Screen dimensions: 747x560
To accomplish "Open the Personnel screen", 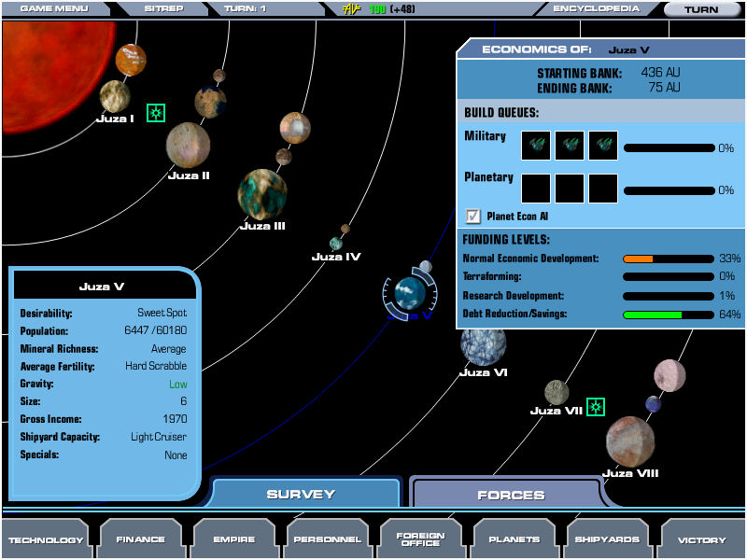I will coord(328,539).
